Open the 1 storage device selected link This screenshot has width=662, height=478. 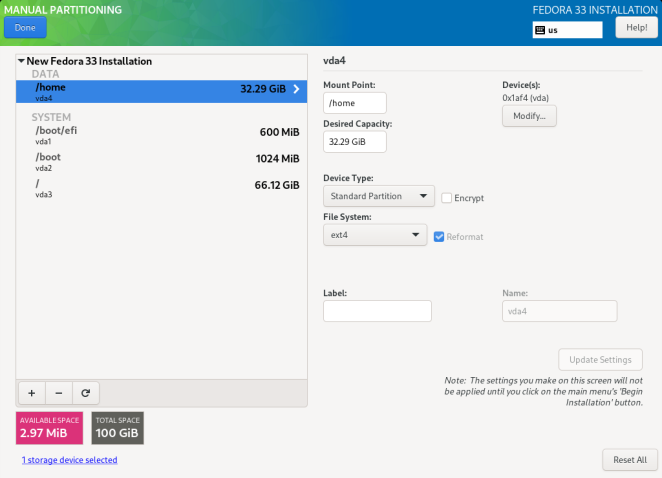(x=70, y=460)
